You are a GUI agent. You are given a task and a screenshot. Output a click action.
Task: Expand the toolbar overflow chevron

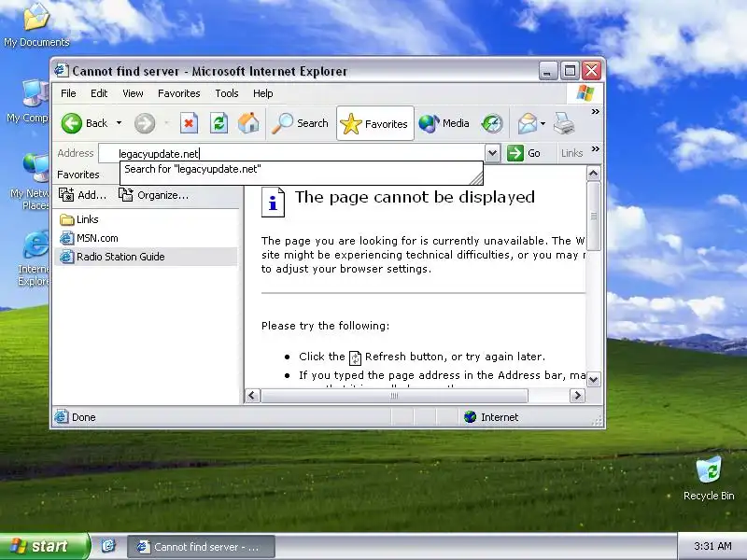595,111
